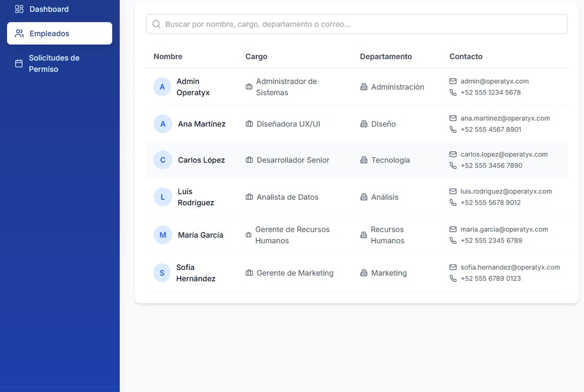Click building icon beside Marketing department
584x392 pixels.
click(x=364, y=273)
